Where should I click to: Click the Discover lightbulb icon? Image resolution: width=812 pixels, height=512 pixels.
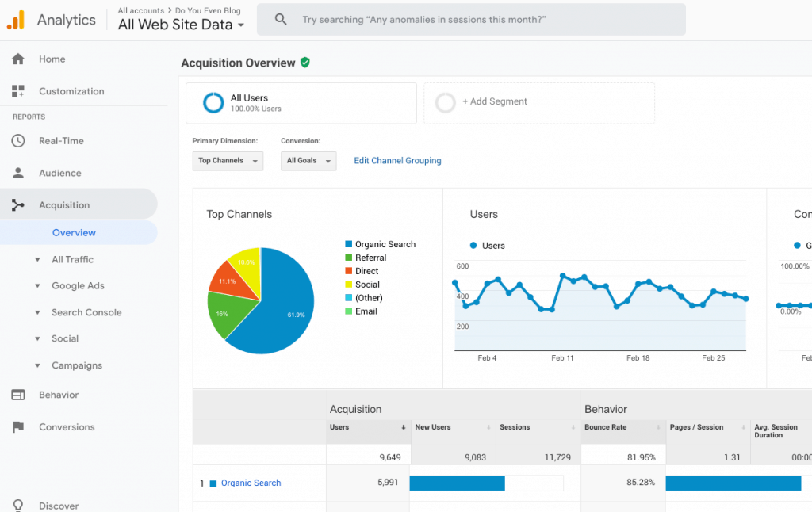[18, 506]
